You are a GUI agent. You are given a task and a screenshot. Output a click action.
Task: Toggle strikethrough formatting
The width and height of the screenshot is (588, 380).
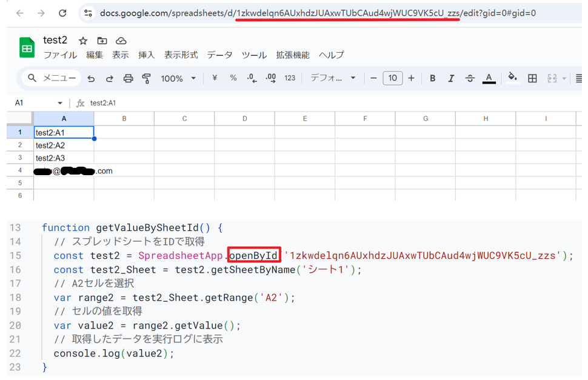[x=470, y=78]
